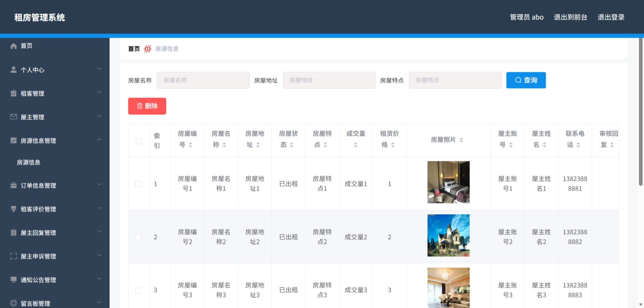The height and width of the screenshot is (308, 644).
Task: Click the 房屋特点 search input
Action: pyautogui.click(x=455, y=80)
